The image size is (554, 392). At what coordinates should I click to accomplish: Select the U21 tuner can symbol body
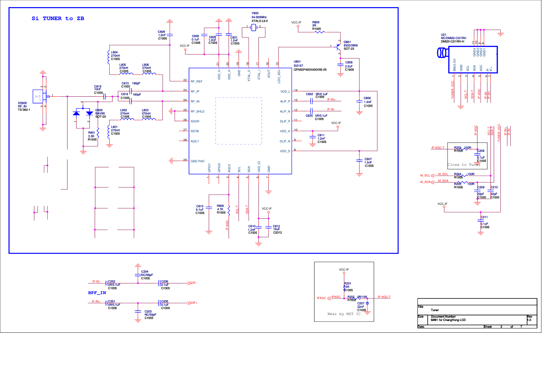pos(473,60)
